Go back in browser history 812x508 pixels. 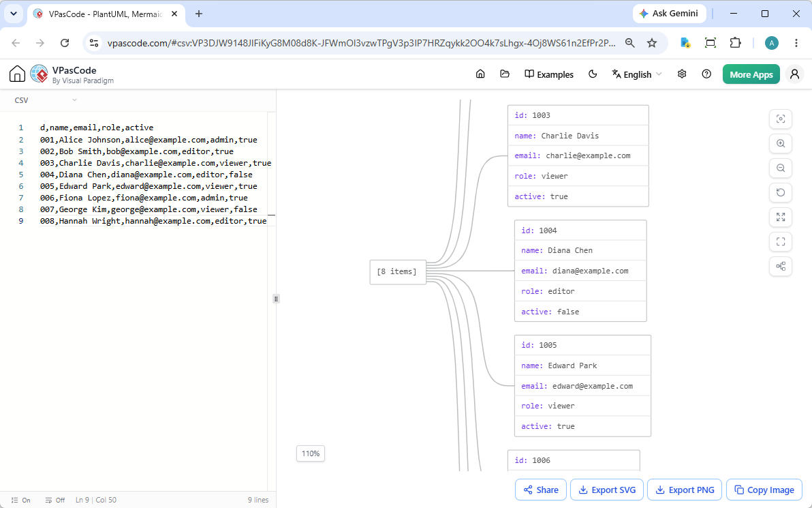(16, 43)
